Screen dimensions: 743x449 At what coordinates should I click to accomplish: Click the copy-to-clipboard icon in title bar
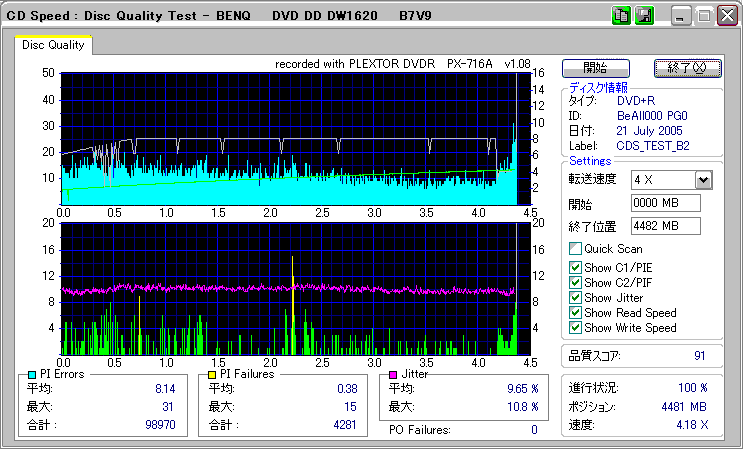click(x=621, y=16)
